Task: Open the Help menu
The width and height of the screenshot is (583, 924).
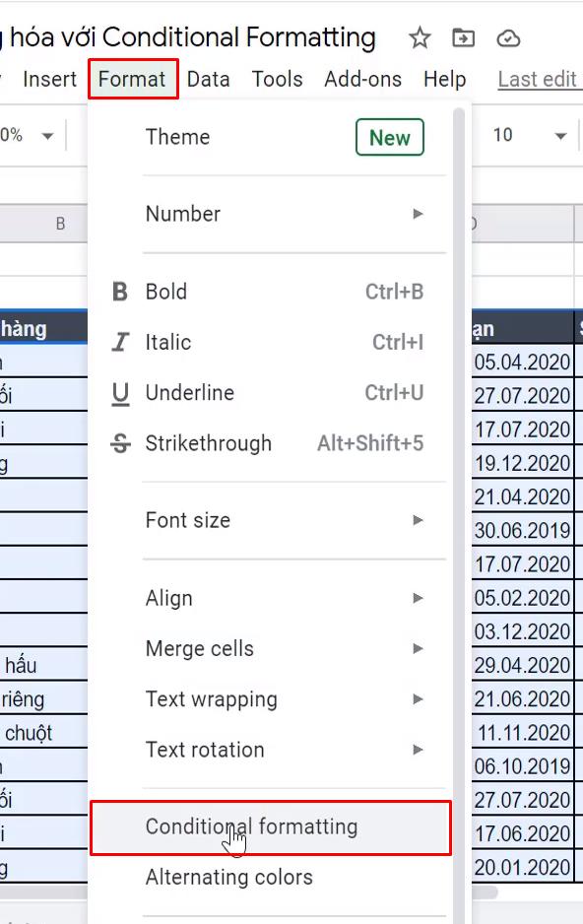Action: point(445,79)
